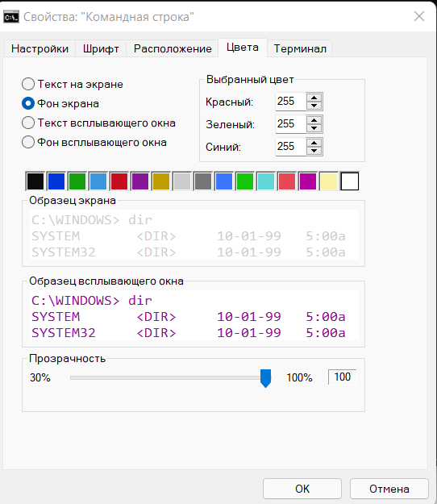Pick the light red coral swatch
This screenshot has width=437, height=504.
pyautogui.click(x=287, y=181)
